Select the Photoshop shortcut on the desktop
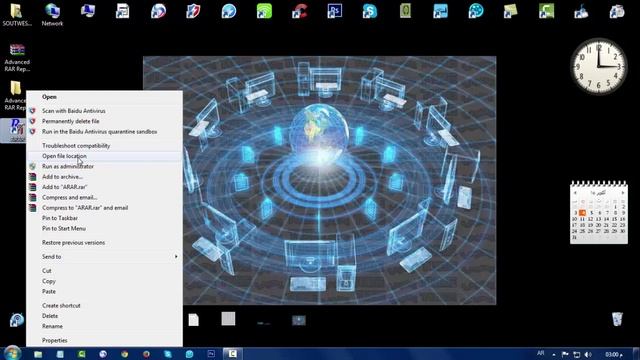The height and width of the screenshot is (360, 640). (334, 11)
